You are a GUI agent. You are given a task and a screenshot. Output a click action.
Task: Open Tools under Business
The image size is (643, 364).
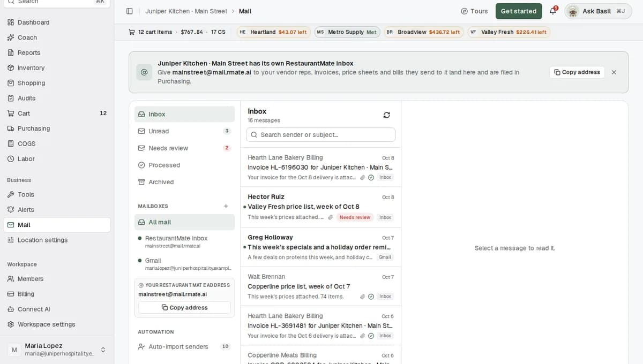57,194
